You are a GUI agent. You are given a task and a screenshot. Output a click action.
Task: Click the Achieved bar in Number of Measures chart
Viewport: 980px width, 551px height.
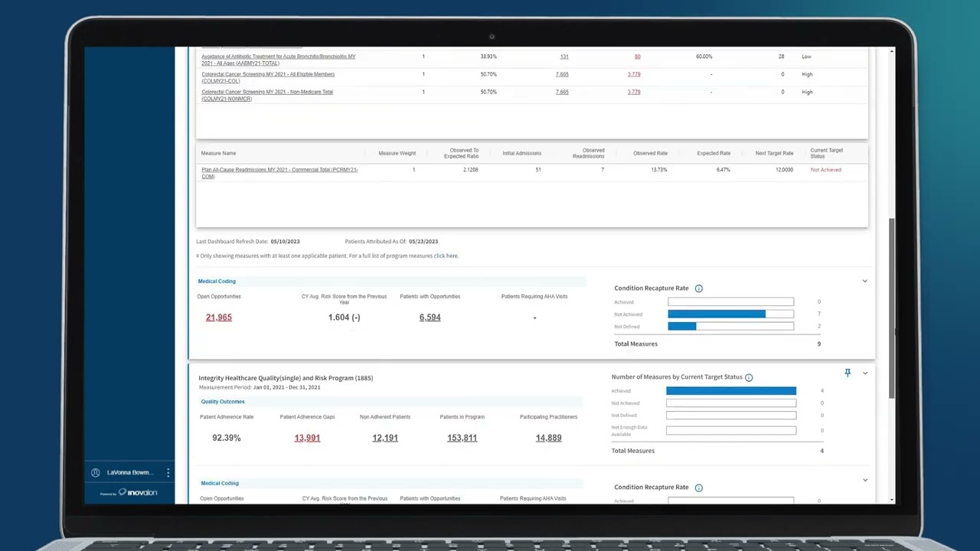(731, 391)
